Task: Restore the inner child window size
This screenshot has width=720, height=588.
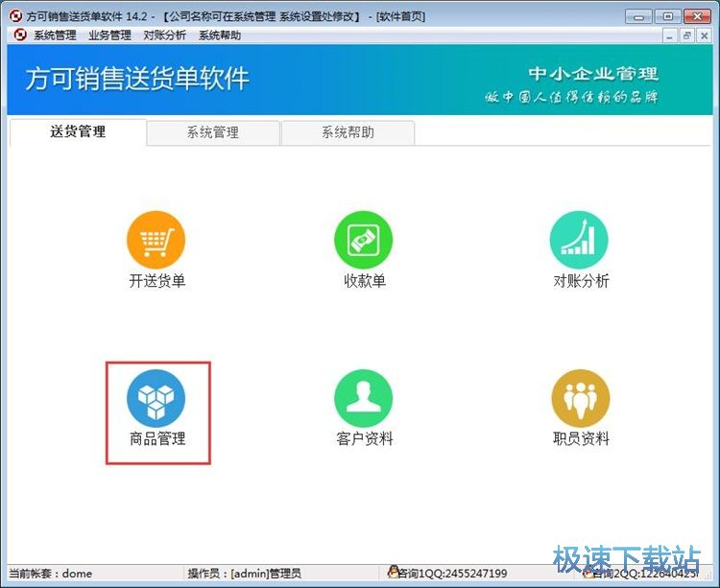Action: pyautogui.click(x=686, y=35)
